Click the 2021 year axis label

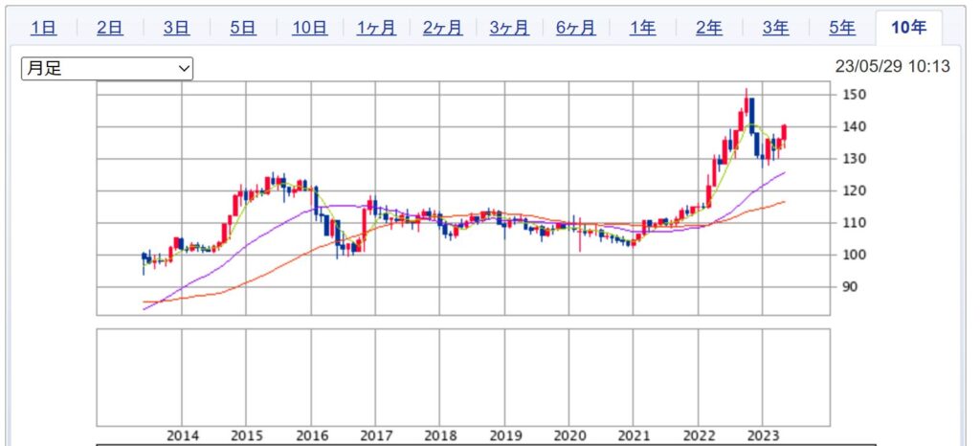(x=634, y=436)
